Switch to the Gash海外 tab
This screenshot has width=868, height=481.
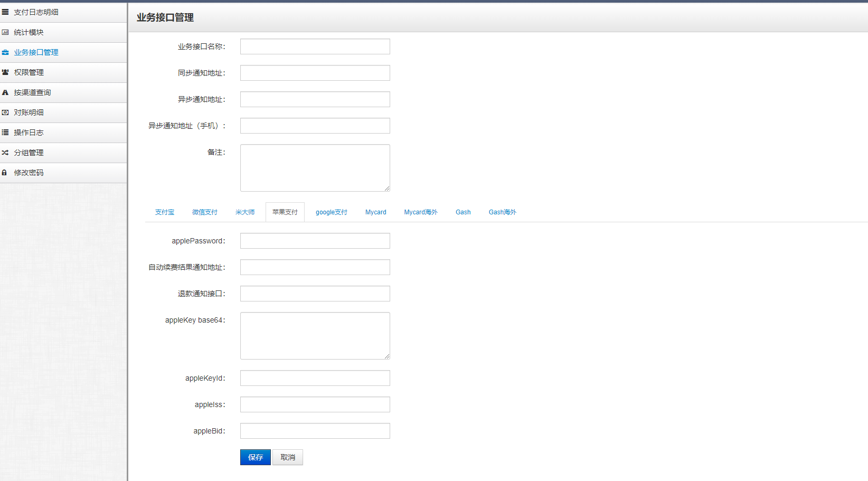point(503,212)
